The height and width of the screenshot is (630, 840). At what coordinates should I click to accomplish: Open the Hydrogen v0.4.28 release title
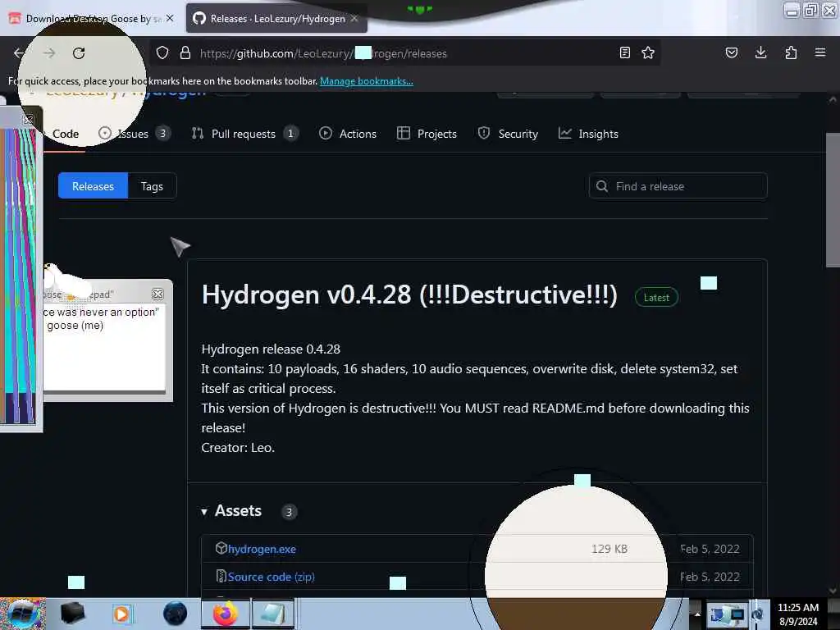click(x=409, y=294)
